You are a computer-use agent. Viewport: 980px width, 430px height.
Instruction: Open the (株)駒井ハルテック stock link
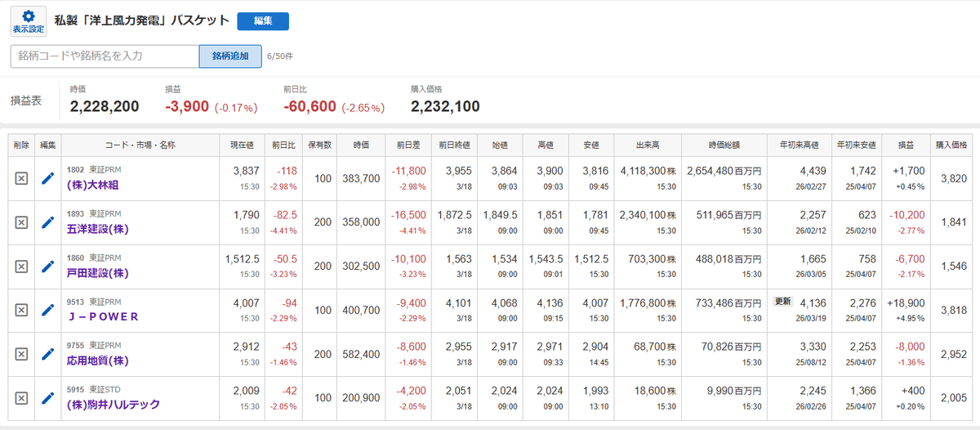113,405
